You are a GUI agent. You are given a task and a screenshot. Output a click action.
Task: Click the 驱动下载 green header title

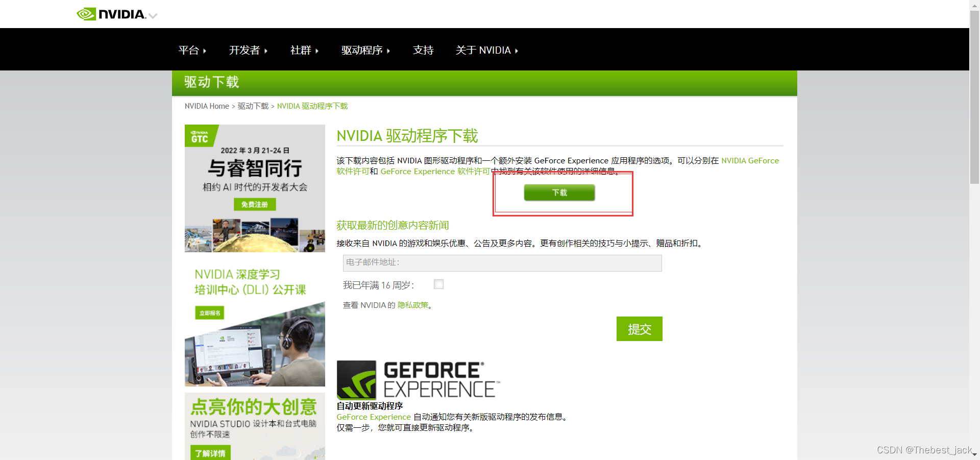pos(211,82)
